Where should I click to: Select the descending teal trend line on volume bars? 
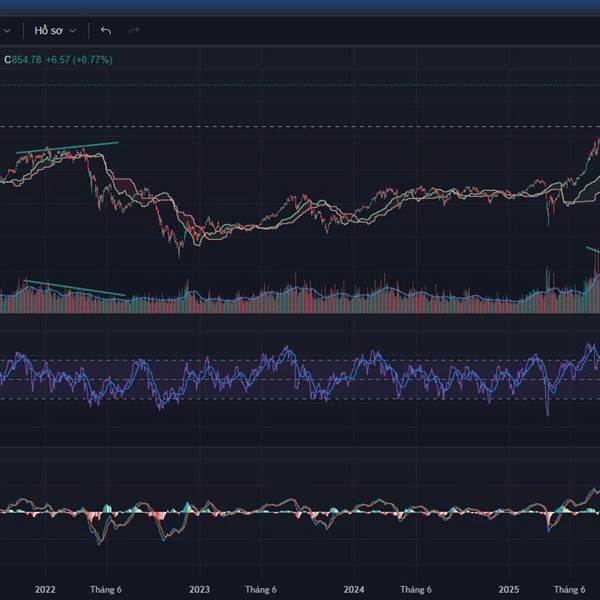pyautogui.click(x=75, y=287)
